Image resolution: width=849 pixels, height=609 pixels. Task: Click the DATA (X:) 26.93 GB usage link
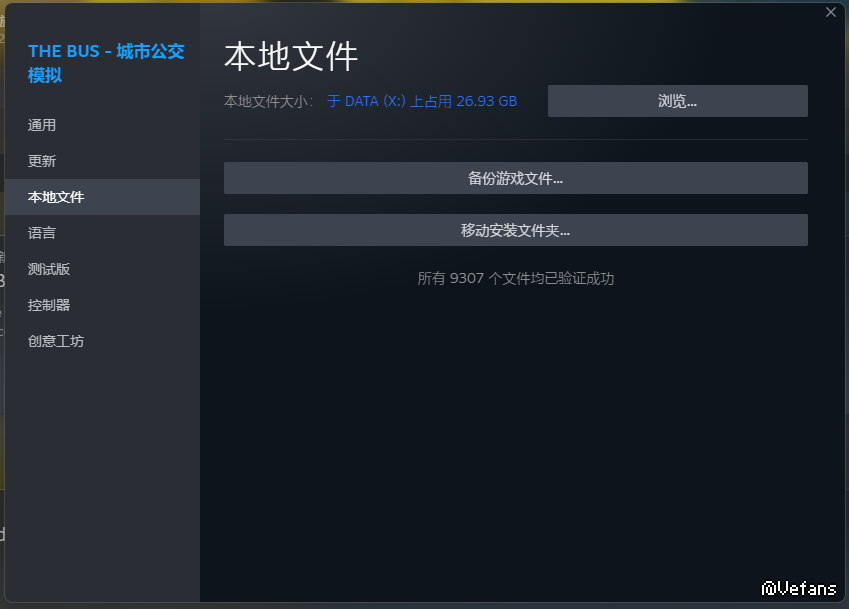[422, 101]
